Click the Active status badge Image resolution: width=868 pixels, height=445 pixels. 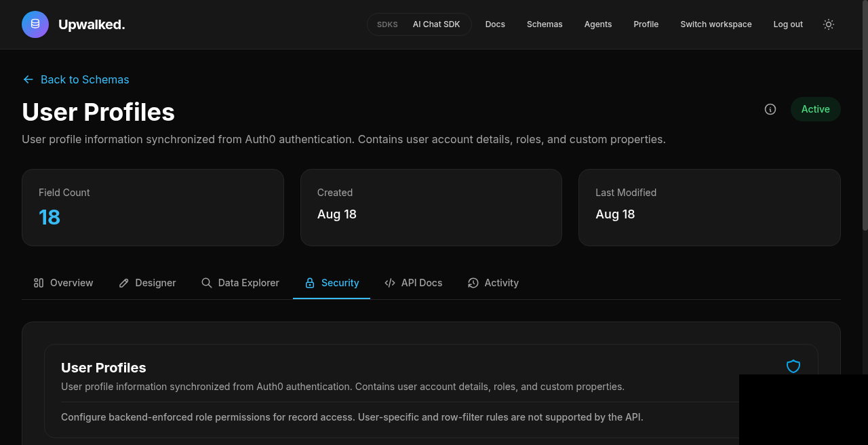816,109
